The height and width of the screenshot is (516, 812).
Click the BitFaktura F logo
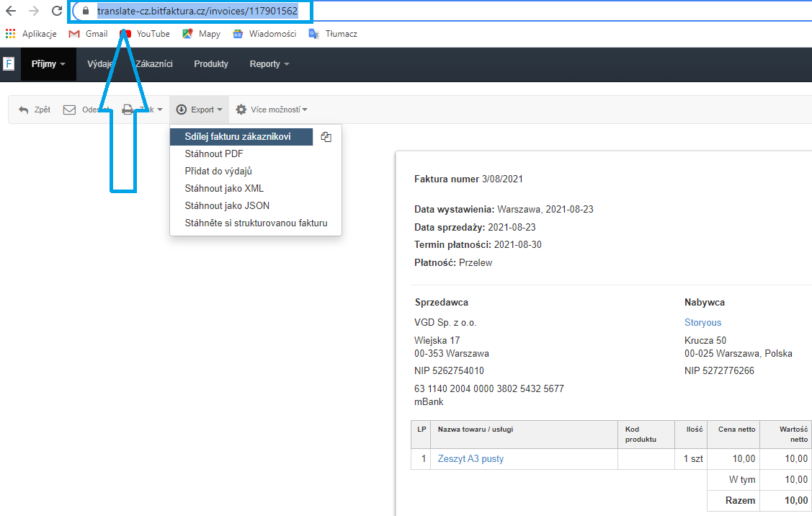tap(9, 63)
